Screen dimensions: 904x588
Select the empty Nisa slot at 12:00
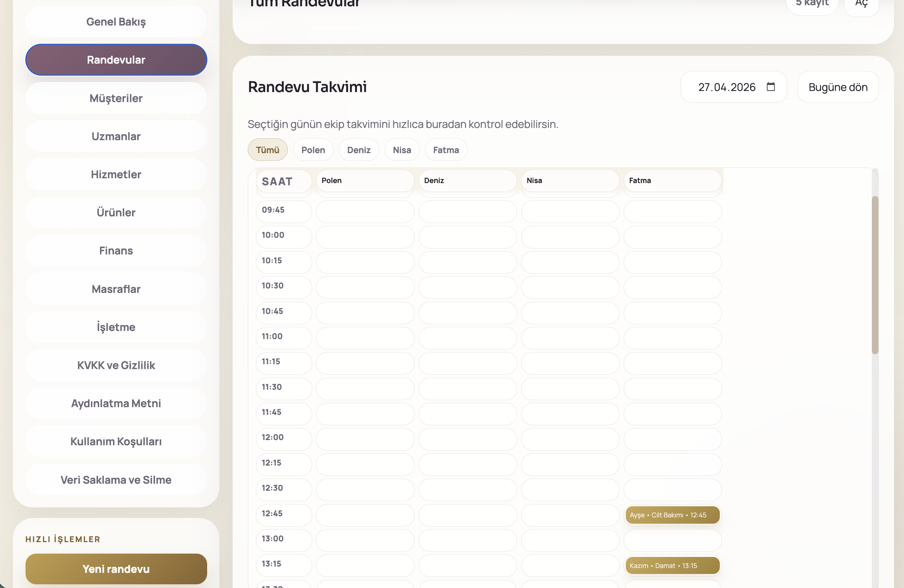(x=570, y=439)
